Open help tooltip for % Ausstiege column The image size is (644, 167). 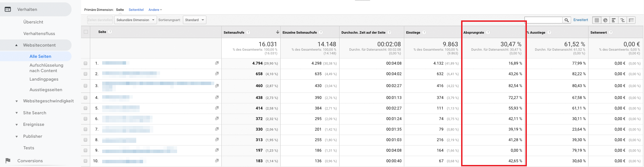click(549, 32)
